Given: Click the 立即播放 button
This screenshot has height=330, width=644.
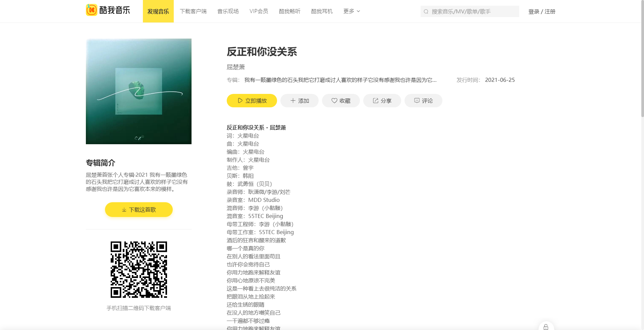Looking at the screenshot, I should (x=252, y=100).
